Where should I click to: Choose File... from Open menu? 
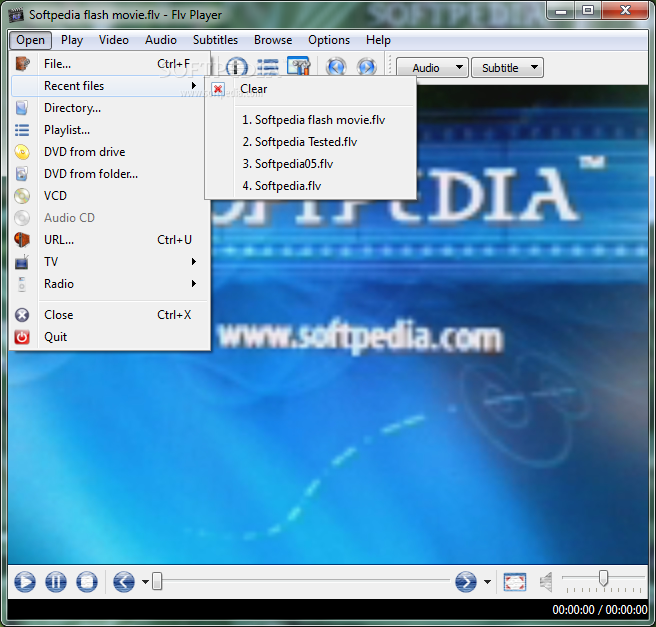pyautogui.click(x=110, y=64)
